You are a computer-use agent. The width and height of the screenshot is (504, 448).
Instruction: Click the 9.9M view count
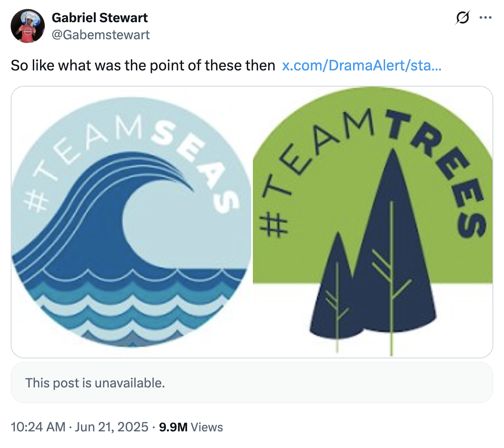[x=173, y=427]
